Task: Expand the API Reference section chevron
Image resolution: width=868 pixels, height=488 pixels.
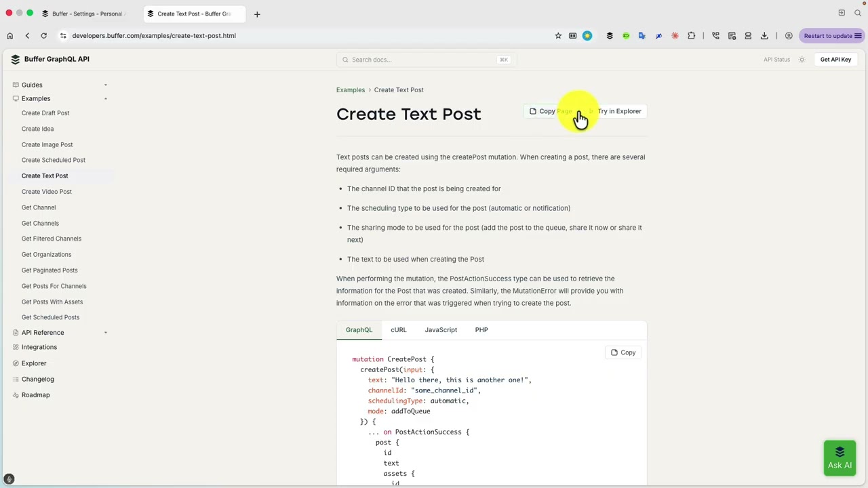Action: (x=105, y=333)
